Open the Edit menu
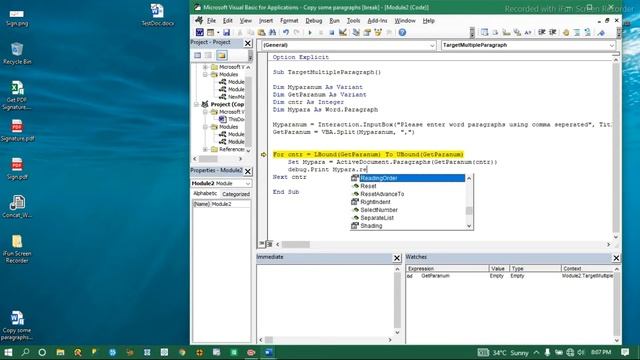The width and height of the screenshot is (640, 360). [227, 20]
